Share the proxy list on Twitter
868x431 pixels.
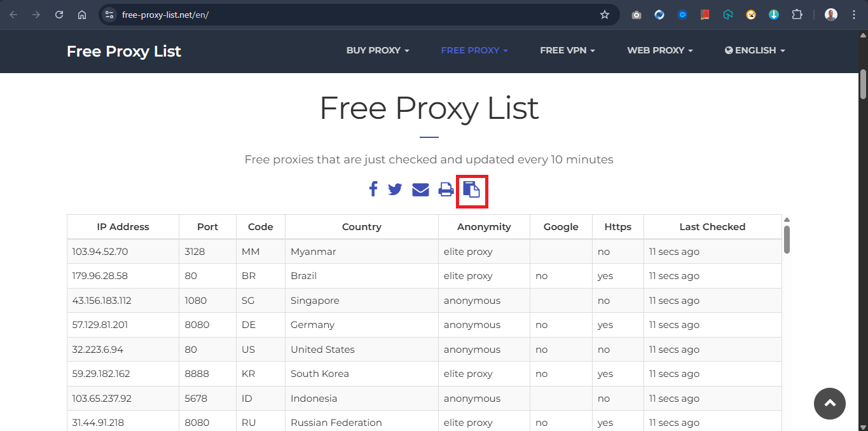[x=395, y=189]
